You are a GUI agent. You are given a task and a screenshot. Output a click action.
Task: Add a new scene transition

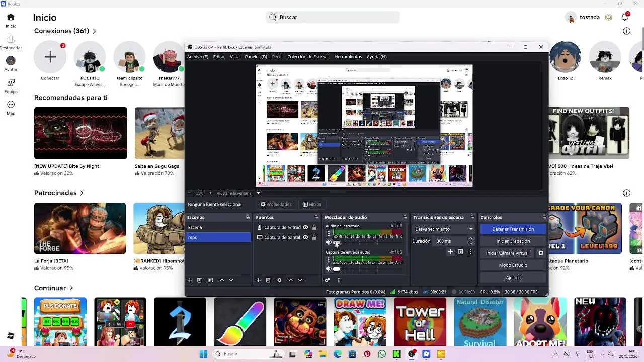[x=450, y=252]
